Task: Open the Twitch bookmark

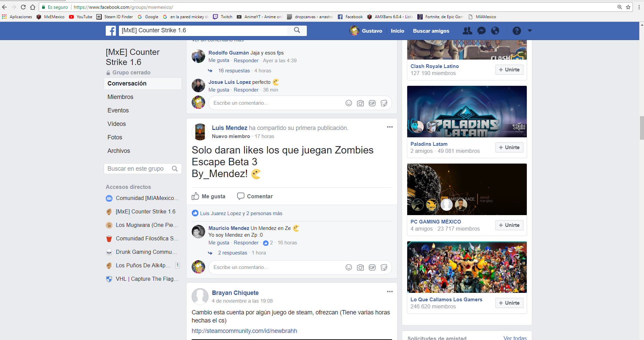Action: pos(223,17)
